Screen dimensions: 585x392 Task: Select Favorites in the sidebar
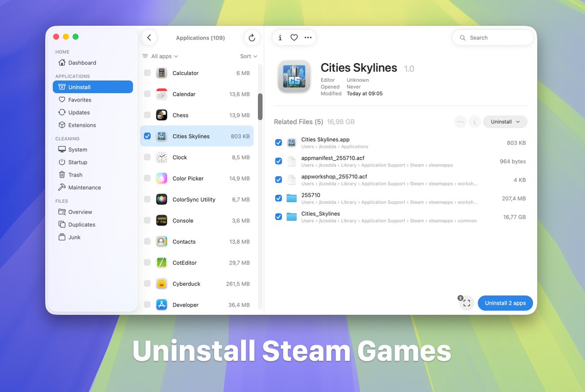[93, 100]
